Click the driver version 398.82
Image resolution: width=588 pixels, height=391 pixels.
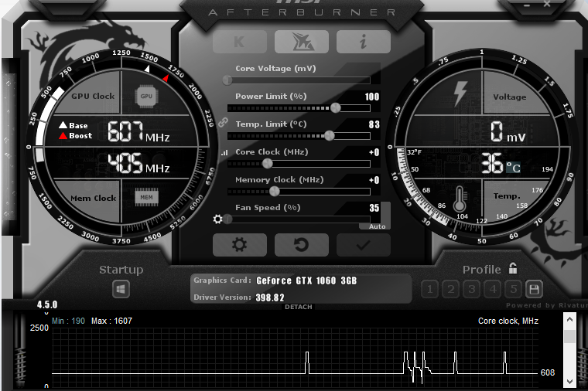click(270, 297)
